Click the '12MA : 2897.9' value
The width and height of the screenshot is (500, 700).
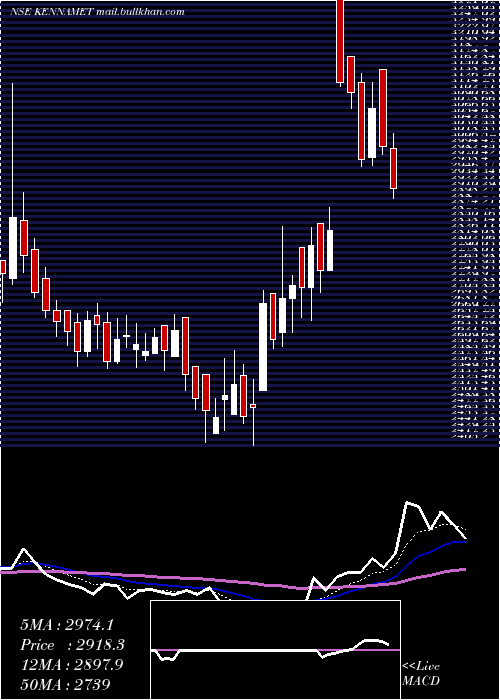click(73, 665)
